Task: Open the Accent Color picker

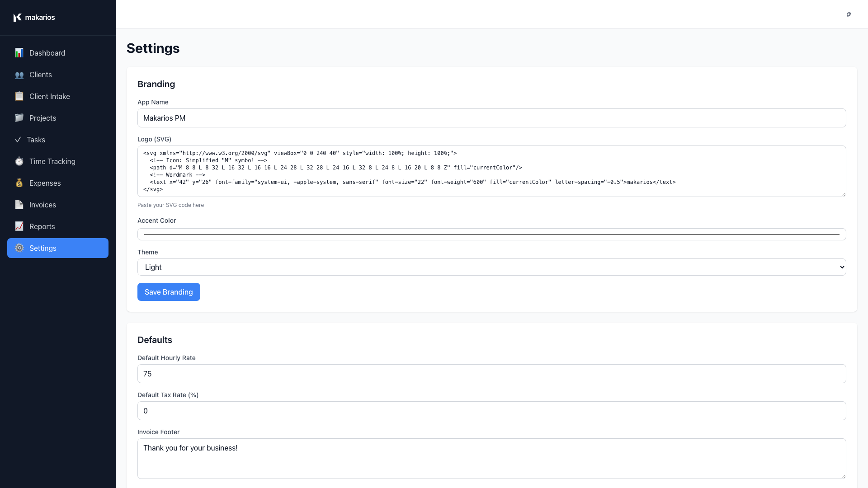Action: point(491,234)
